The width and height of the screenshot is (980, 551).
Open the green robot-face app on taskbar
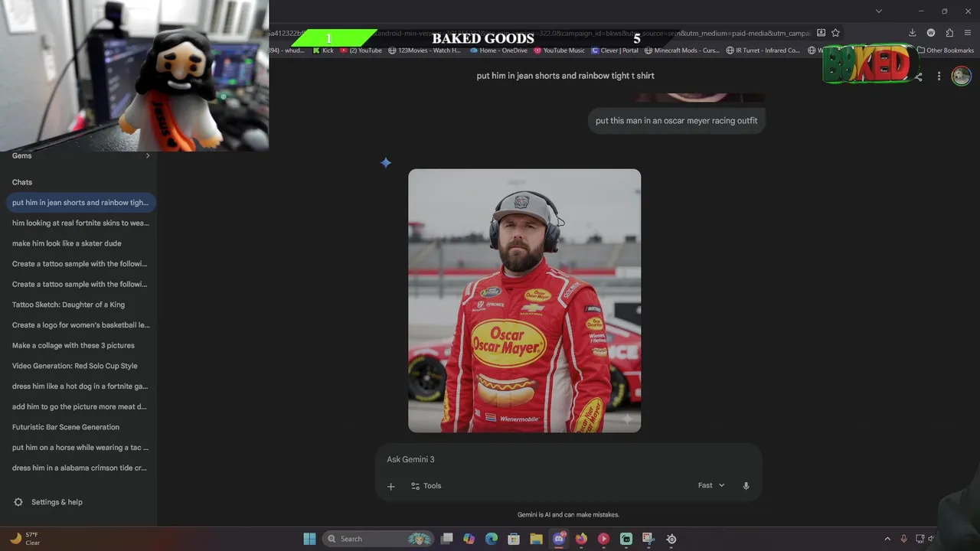tap(626, 539)
